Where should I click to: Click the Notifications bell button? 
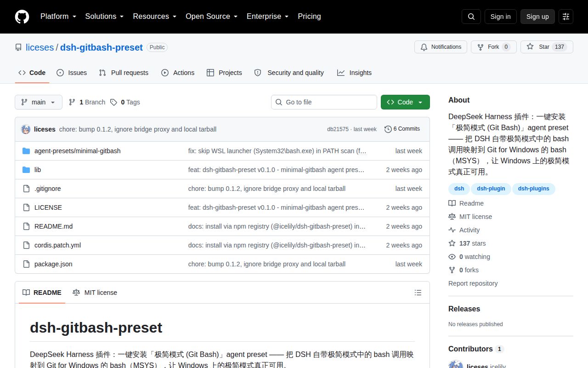[441, 47]
